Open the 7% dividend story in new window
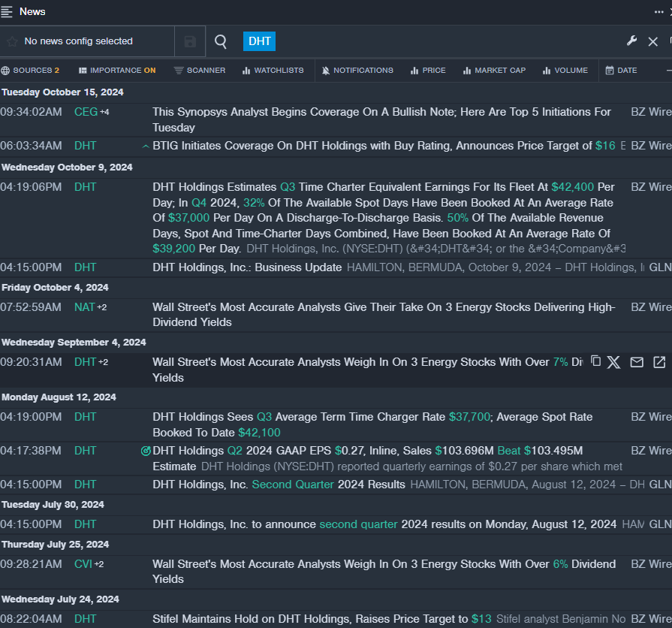Viewport: 672px width, 628px height. (x=659, y=362)
